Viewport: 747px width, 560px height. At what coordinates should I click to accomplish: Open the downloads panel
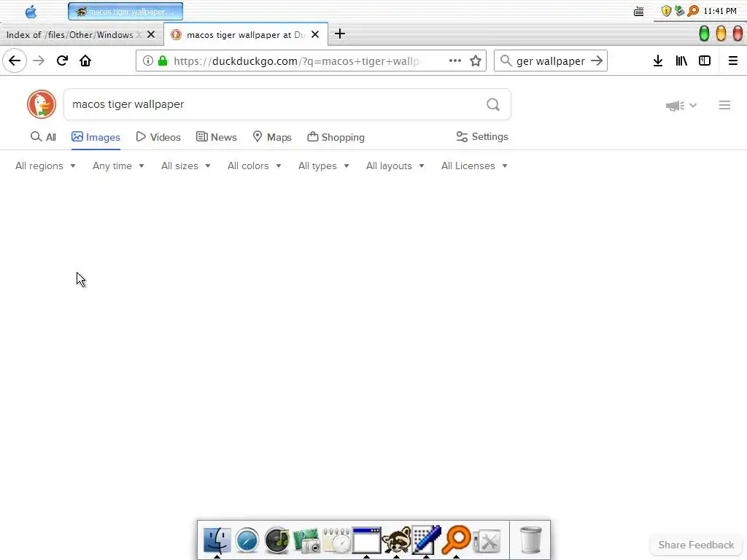(x=658, y=61)
